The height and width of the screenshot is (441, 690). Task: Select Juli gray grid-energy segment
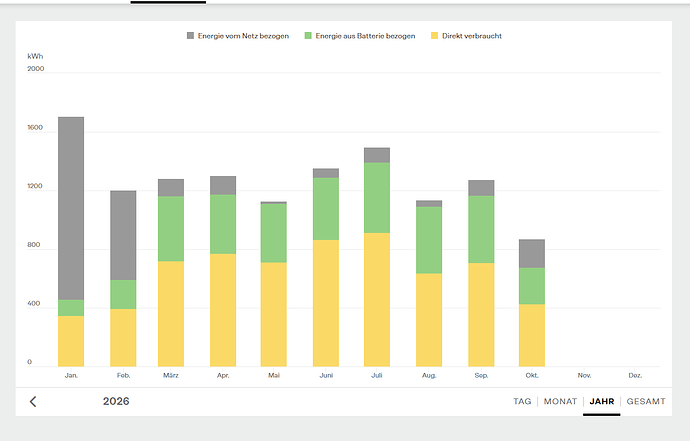pyautogui.click(x=377, y=155)
